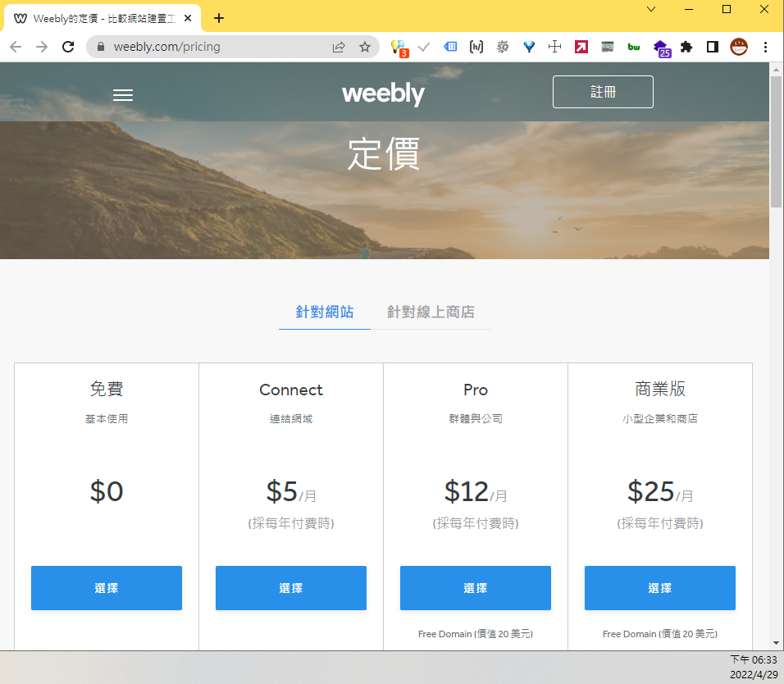This screenshot has width=784, height=684.
Task: Go forward to next page
Action: (x=42, y=47)
